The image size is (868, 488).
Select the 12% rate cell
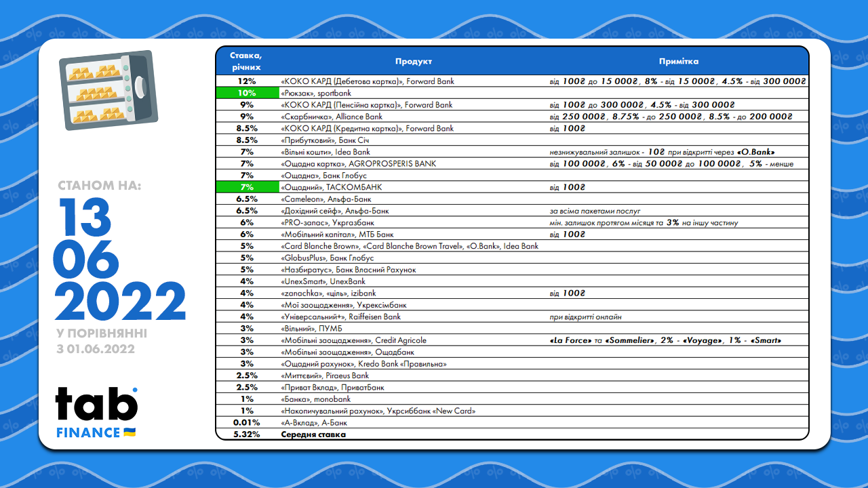pos(246,81)
